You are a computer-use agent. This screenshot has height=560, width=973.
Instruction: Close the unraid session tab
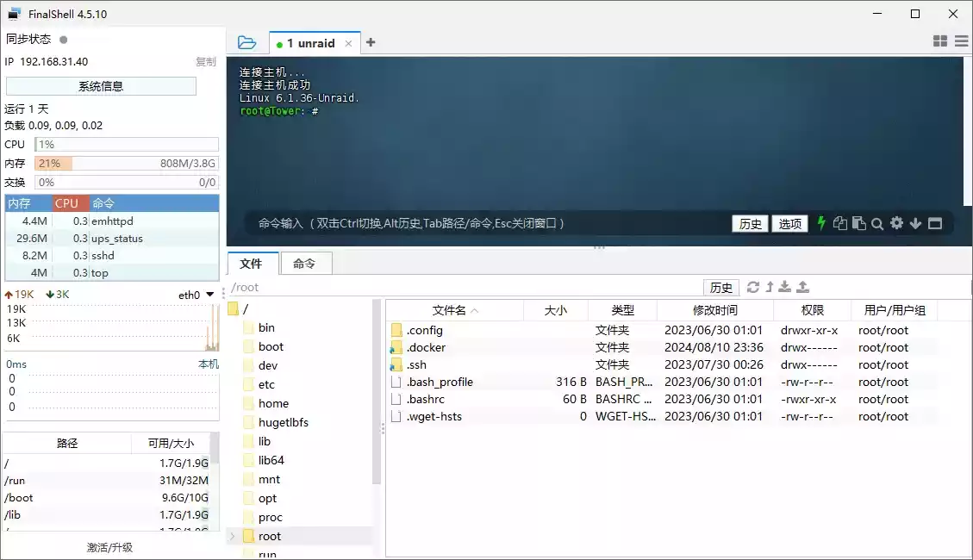(x=349, y=43)
